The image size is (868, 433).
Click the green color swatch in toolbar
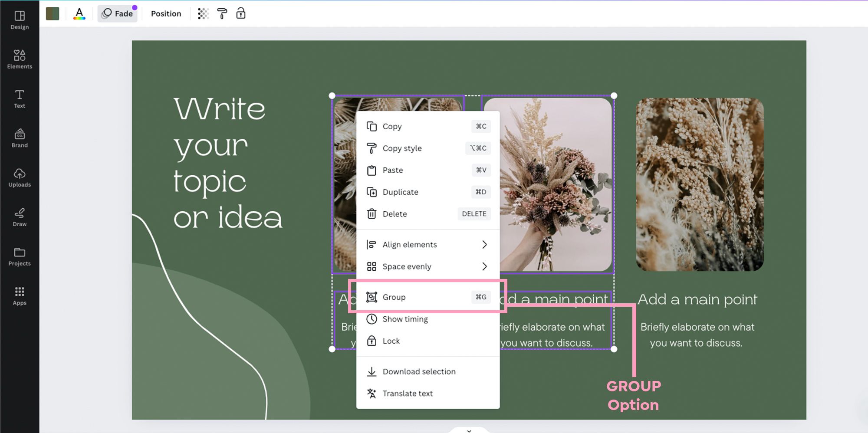point(53,14)
